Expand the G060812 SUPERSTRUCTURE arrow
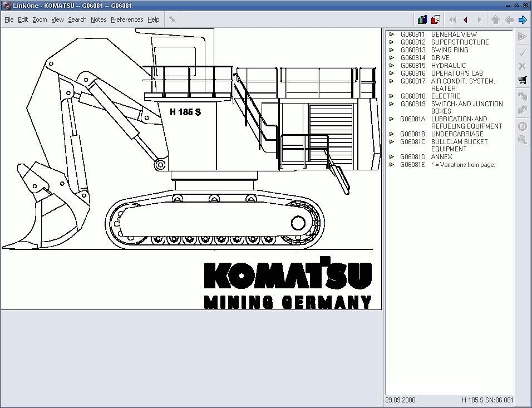 (x=392, y=42)
